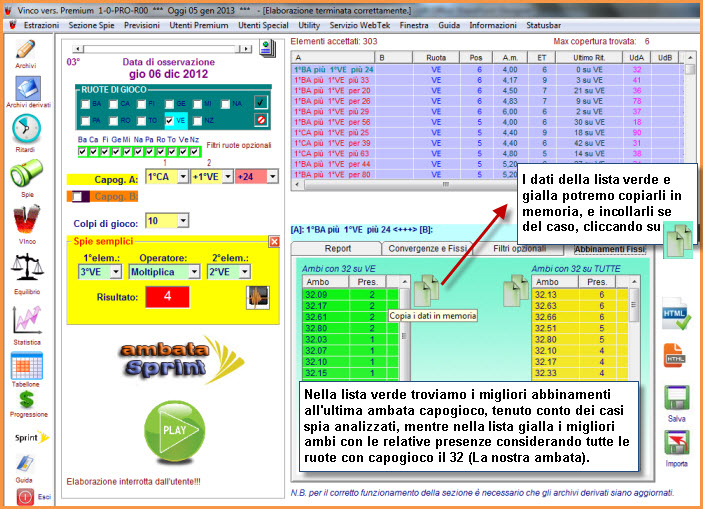The width and height of the screenshot is (703, 509).
Task: Copy green list data to memory
Action: (x=426, y=291)
